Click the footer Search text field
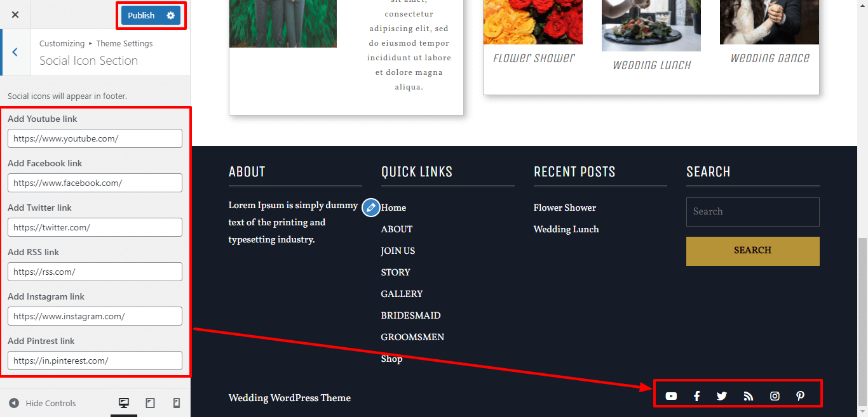The height and width of the screenshot is (417, 868). pyautogui.click(x=753, y=212)
